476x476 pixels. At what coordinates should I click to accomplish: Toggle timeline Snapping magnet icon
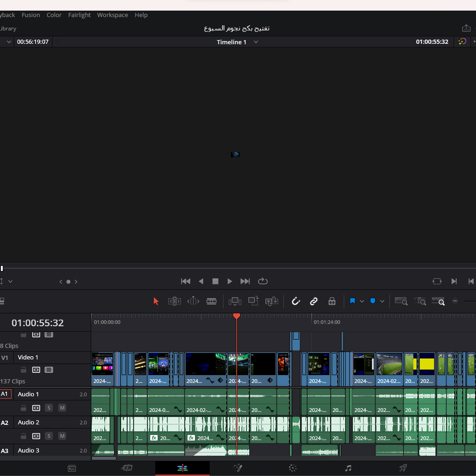click(296, 301)
